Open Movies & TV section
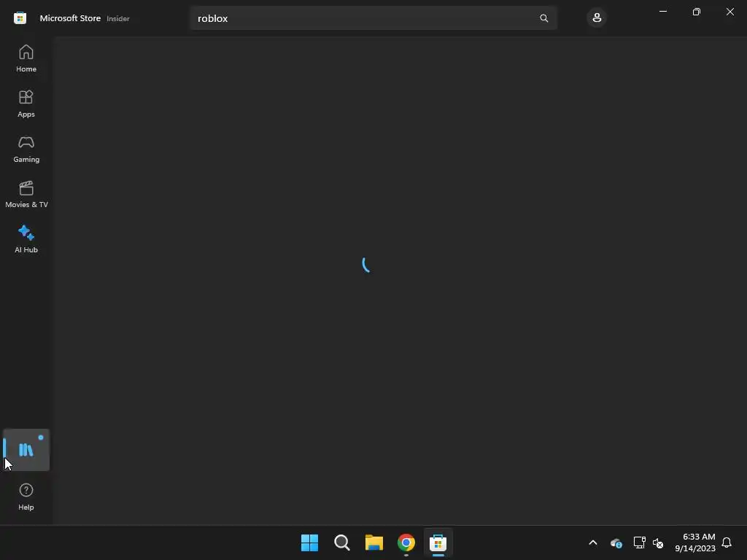This screenshot has width=747, height=560. (x=26, y=194)
